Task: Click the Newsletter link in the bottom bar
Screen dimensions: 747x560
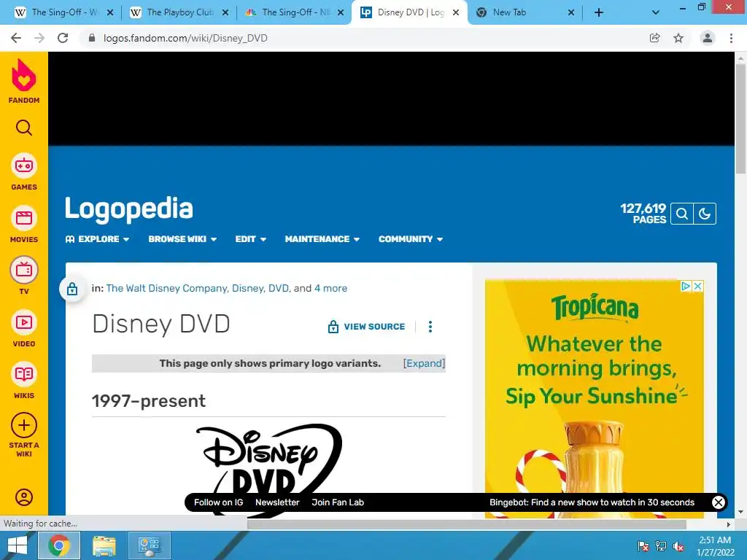Action: (x=277, y=502)
